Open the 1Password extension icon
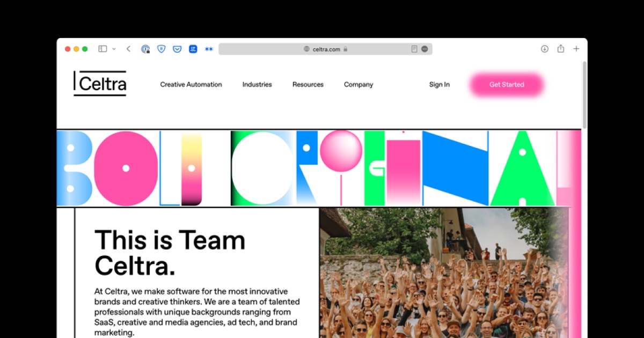The width and height of the screenshot is (644, 338). (x=145, y=49)
